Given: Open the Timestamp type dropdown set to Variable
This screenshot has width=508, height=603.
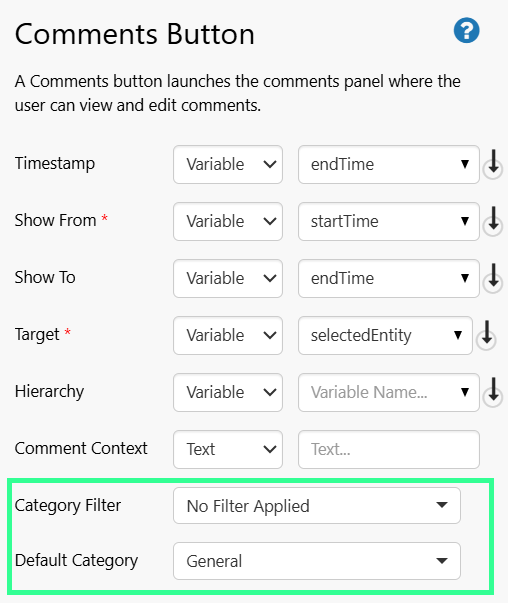Looking at the screenshot, I should tap(228, 165).
